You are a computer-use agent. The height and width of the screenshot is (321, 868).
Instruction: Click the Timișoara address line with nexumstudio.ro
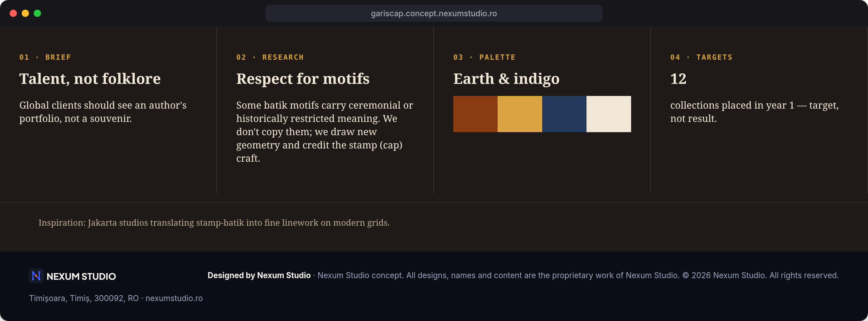115,298
